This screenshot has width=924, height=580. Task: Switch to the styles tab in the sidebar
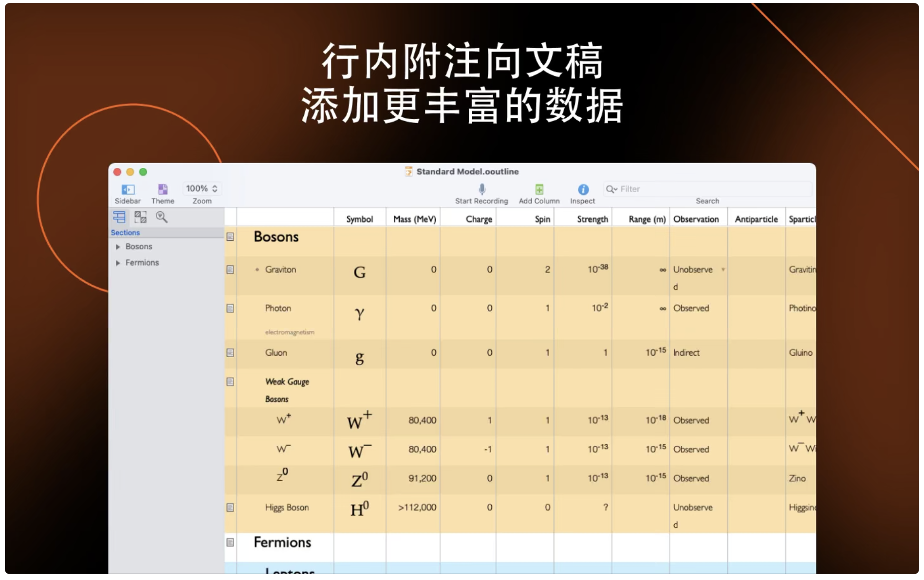point(140,217)
